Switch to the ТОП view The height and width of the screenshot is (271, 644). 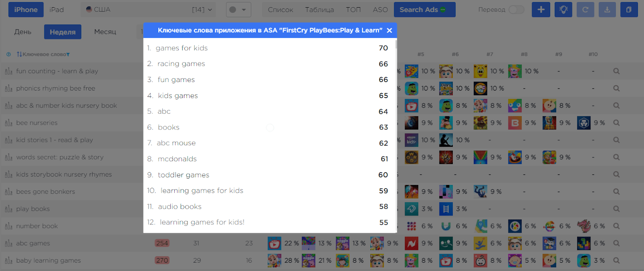353,10
